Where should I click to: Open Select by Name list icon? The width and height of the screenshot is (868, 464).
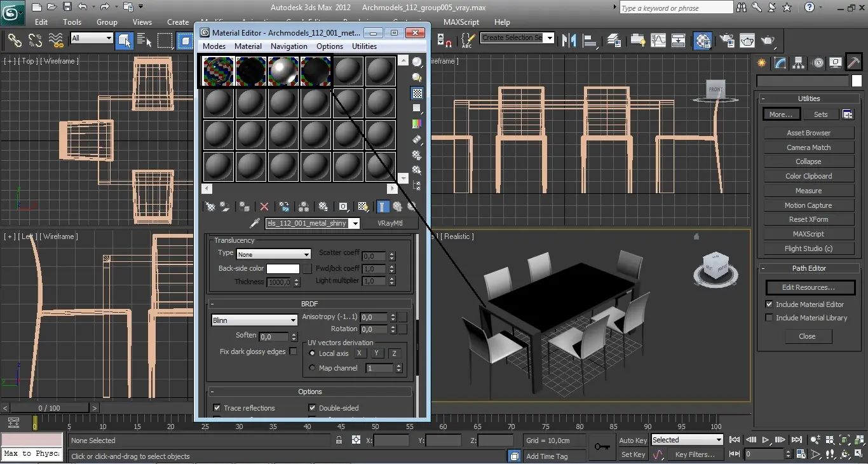[144, 41]
